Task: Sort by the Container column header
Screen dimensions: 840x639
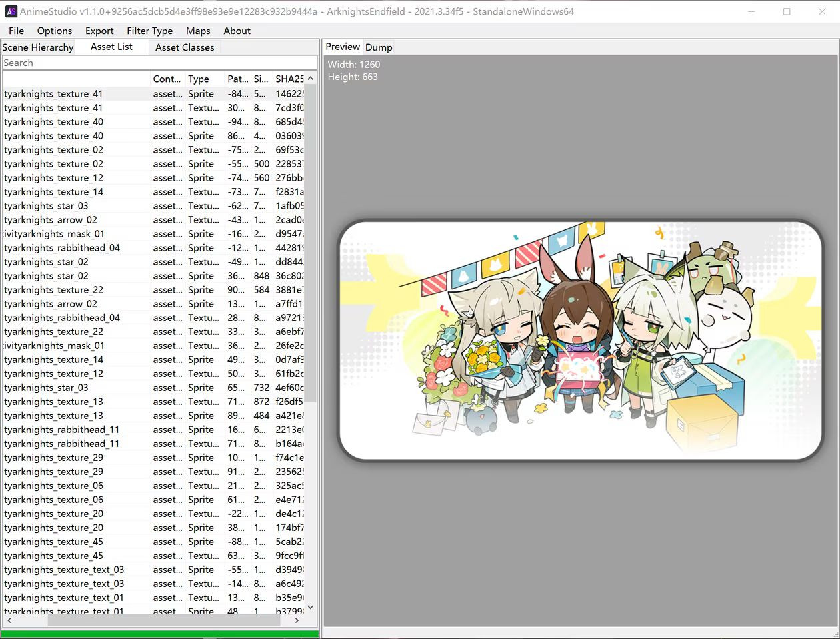Action: tap(167, 79)
